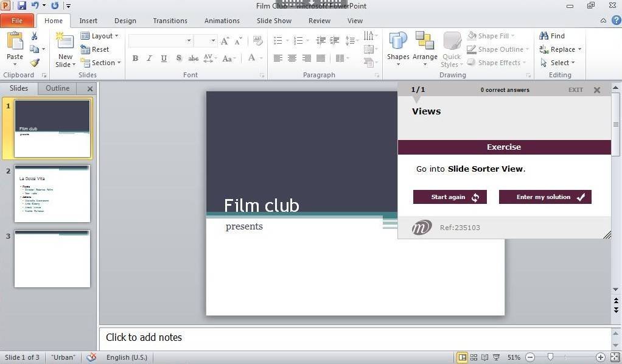Toggle Bold text formatting
622x364 pixels.
(x=135, y=58)
